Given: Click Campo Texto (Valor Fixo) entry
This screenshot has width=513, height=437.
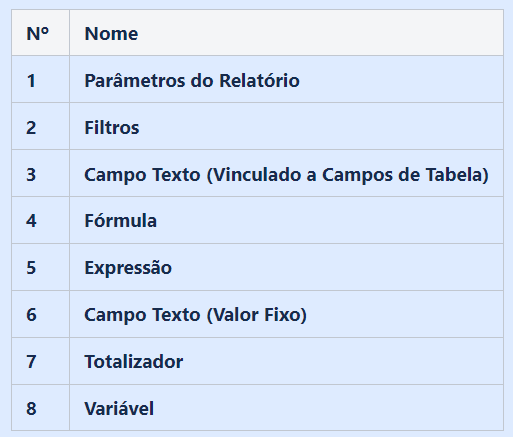Looking at the screenshot, I should (x=195, y=315).
